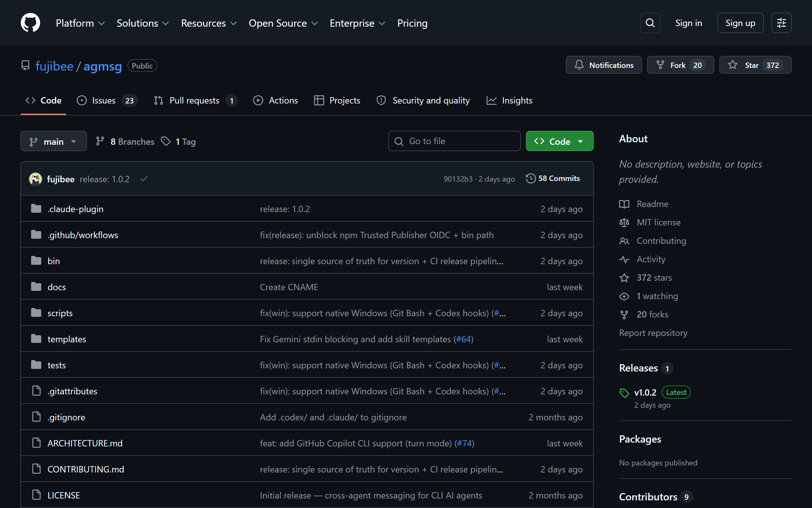The width and height of the screenshot is (812, 508).
Task: Open the scripts folder
Action: point(60,313)
